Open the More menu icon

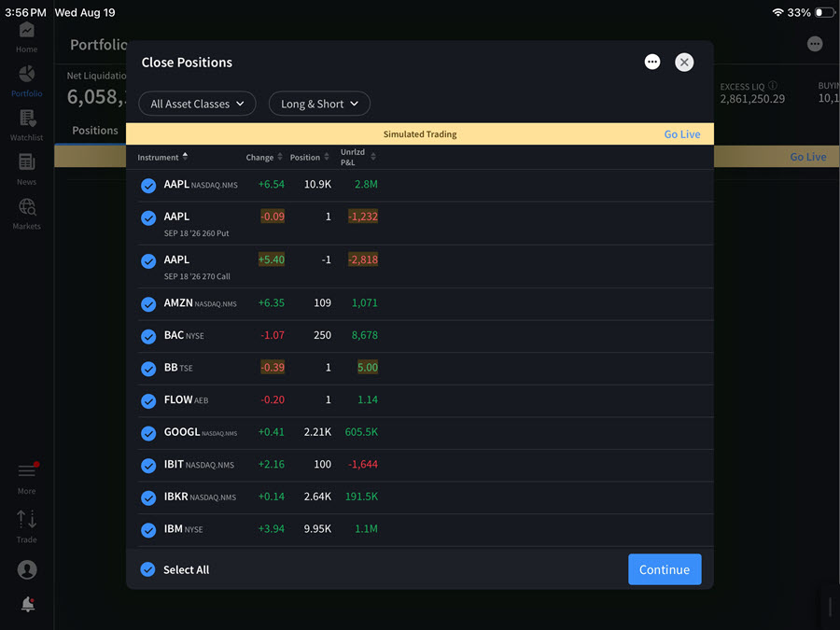point(27,470)
